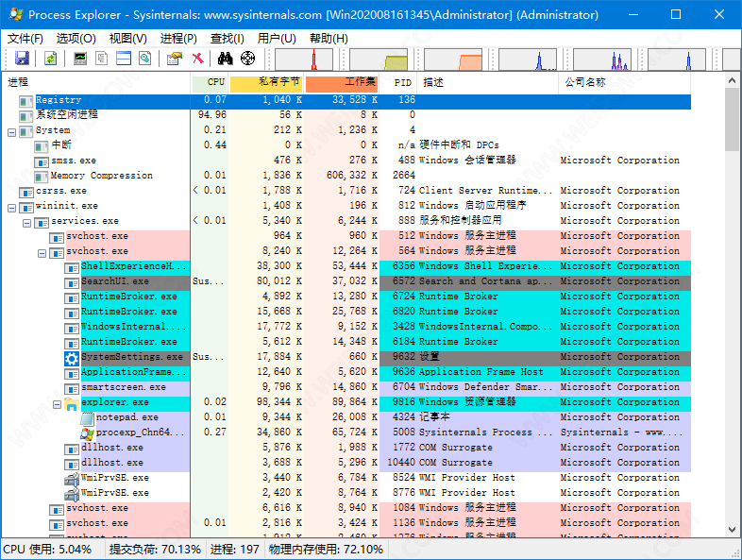Select the svchost.exe row with PID 1084
742x560 pixels.
[346, 508]
